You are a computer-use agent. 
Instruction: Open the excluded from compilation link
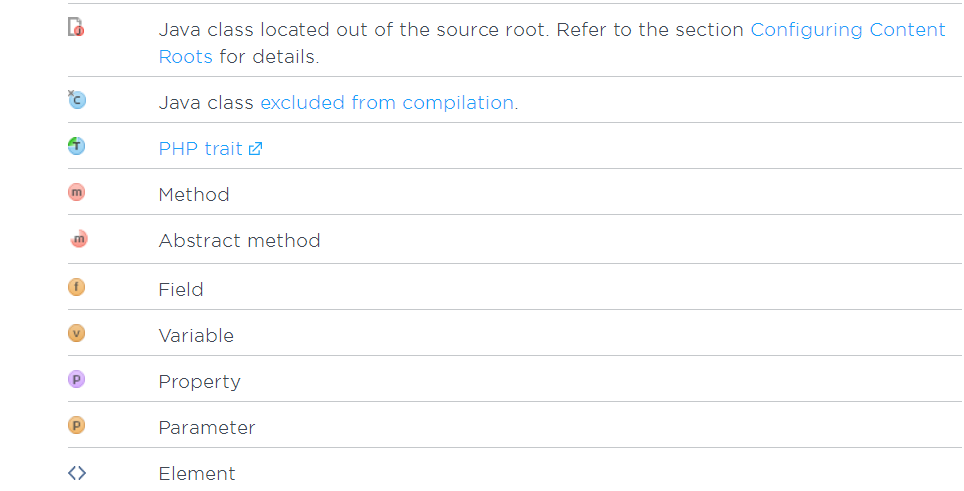(x=387, y=102)
